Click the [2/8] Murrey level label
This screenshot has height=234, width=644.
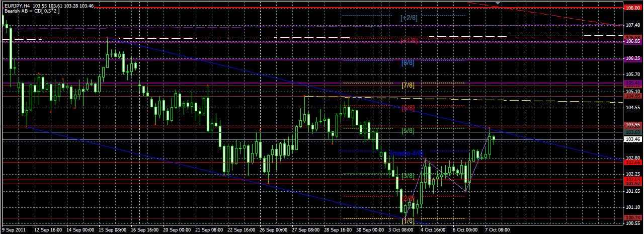[x=408, y=198]
